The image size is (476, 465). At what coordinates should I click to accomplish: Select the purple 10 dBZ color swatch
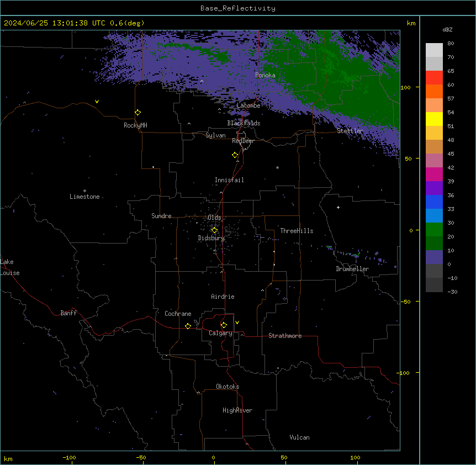(434, 257)
